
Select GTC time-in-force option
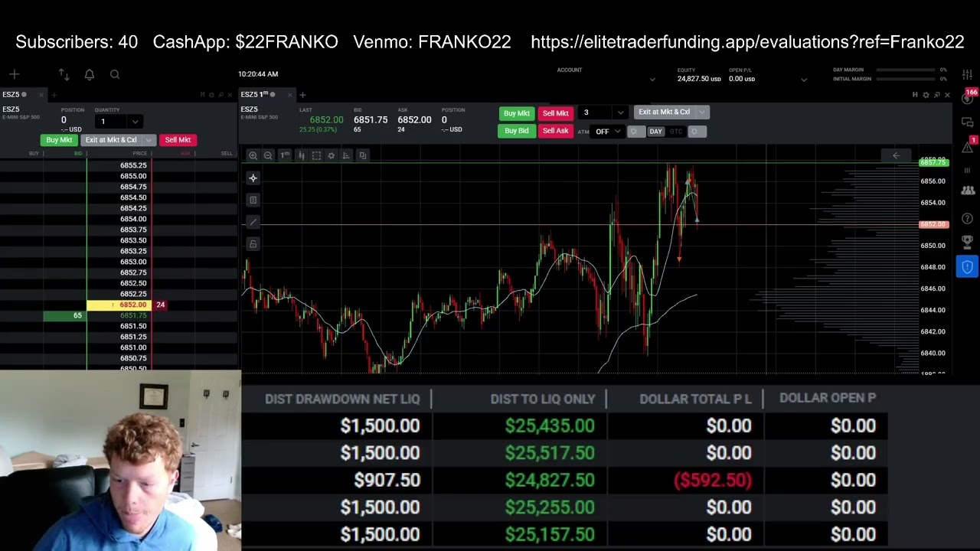click(676, 132)
